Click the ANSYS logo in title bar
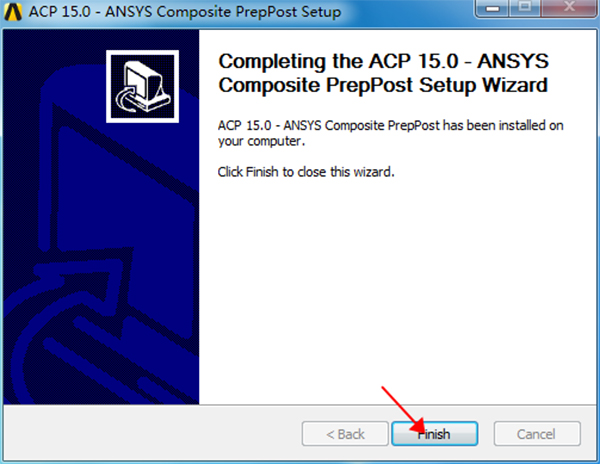The width and height of the screenshot is (600, 464). (x=13, y=11)
